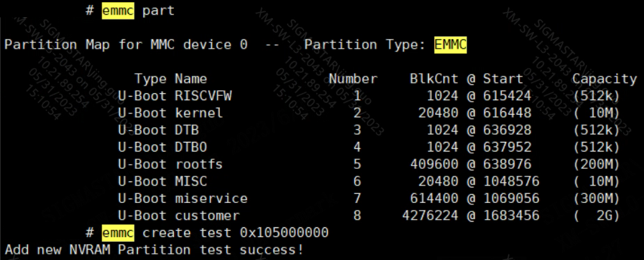Screen dimensions: 644x260
Task: Click the 'emmc part' command text
Action: [x=139, y=10]
